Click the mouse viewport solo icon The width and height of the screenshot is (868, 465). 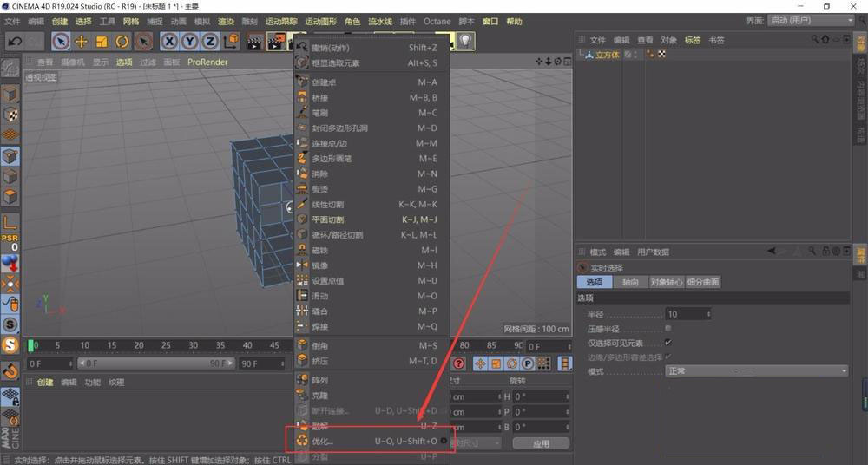coord(10,304)
